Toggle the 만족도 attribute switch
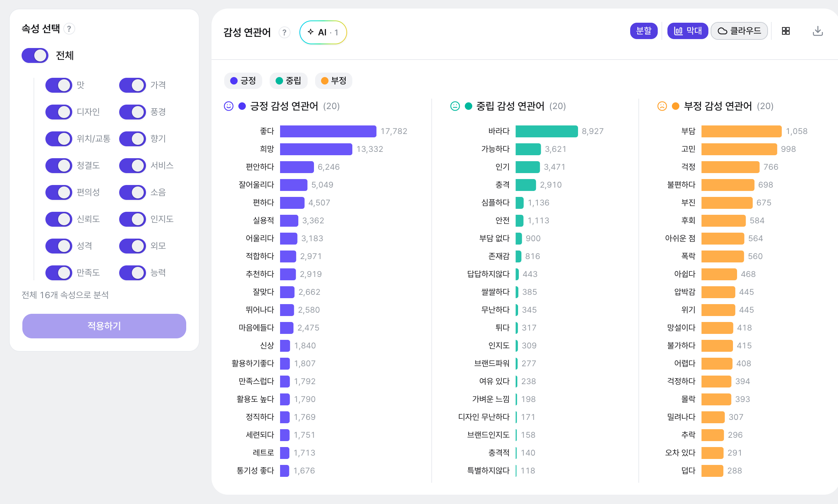Image resolution: width=838 pixels, height=504 pixels. [59, 273]
